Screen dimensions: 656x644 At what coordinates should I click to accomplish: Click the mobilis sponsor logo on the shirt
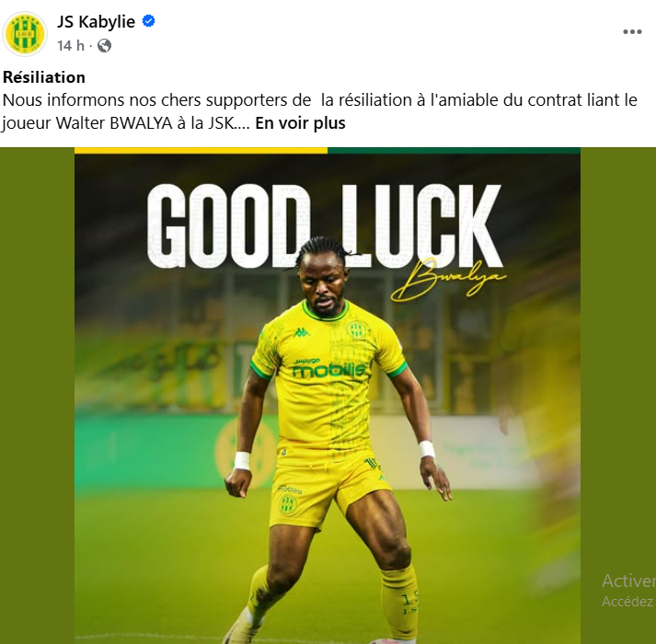pos(328,369)
